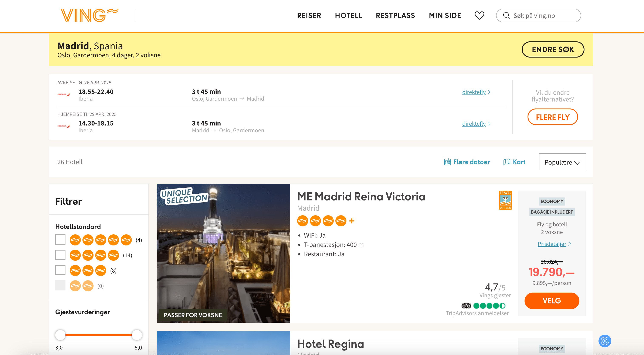Open the REISER menu
This screenshot has height=355, width=644.
(309, 15)
